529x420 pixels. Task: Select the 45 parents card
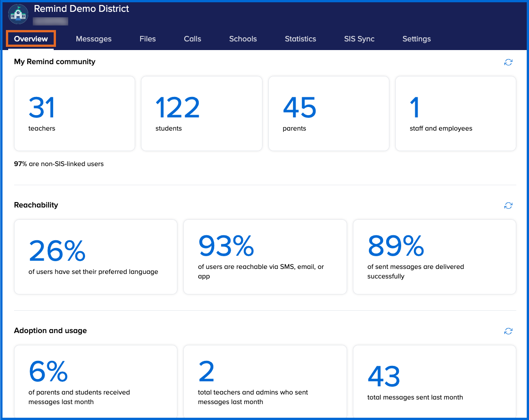click(x=328, y=113)
